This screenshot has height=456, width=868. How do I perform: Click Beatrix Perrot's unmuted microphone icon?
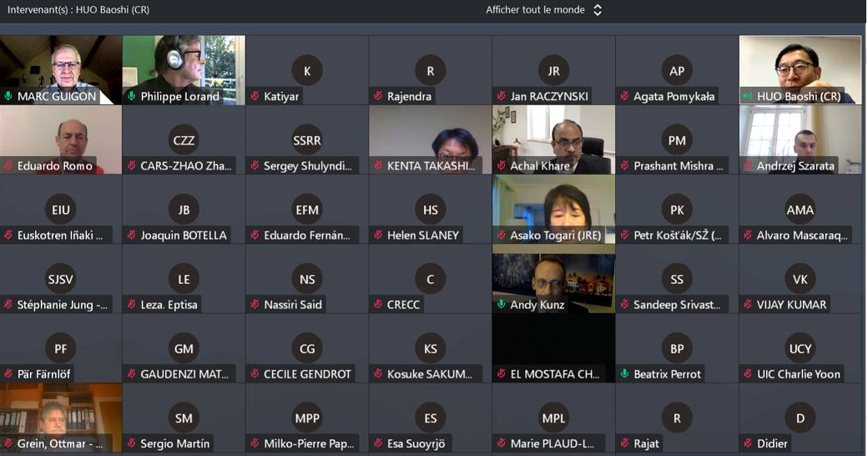coord(624,374)
